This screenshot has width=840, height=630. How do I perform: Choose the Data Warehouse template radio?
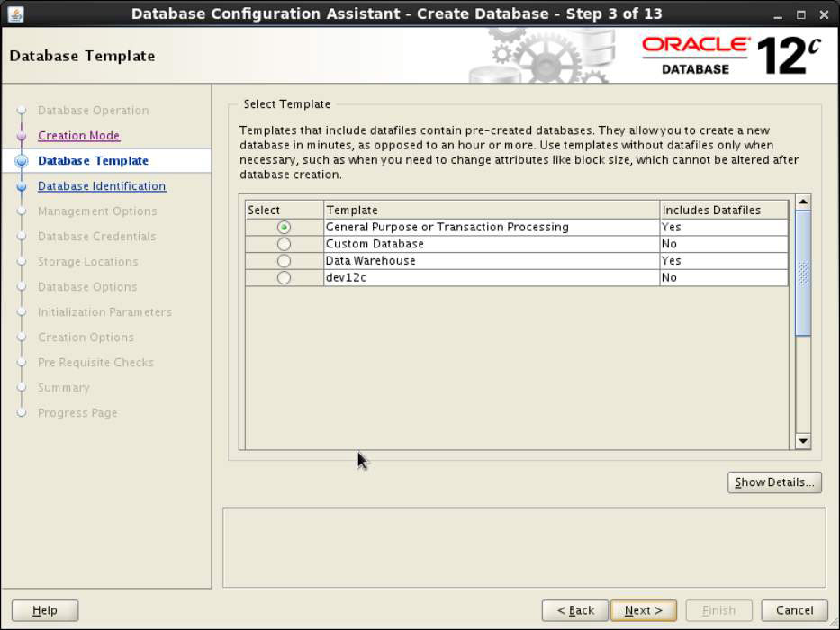coord(285,261)
